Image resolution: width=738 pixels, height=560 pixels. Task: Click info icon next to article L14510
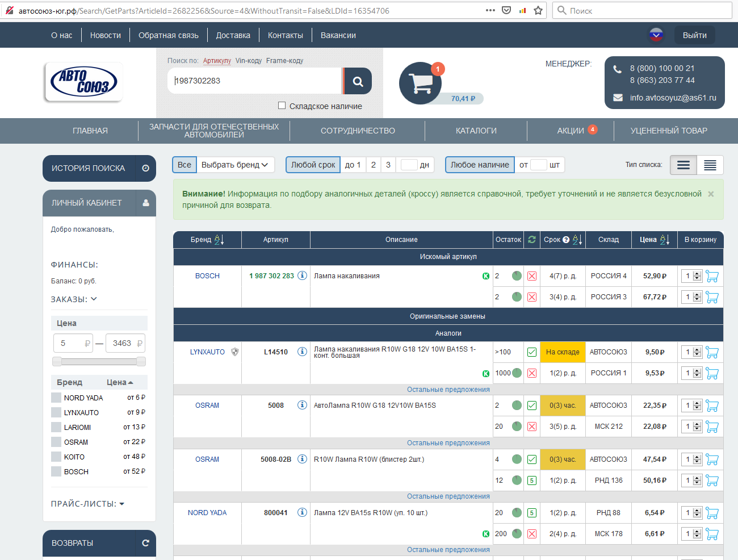302,352
